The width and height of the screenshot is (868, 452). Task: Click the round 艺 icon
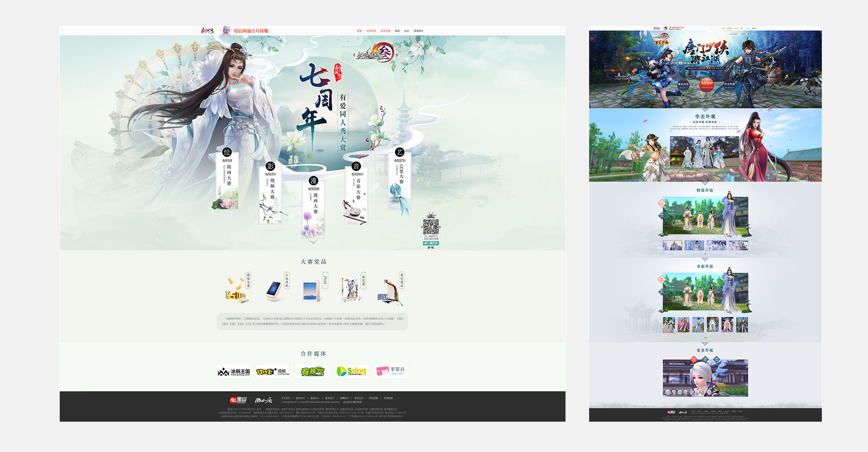(x=400, y=152)
